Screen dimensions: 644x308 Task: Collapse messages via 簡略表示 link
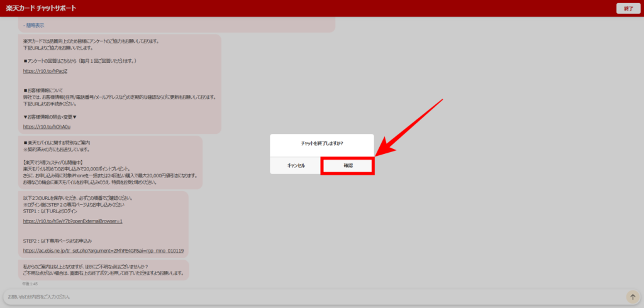pos(34,25)
